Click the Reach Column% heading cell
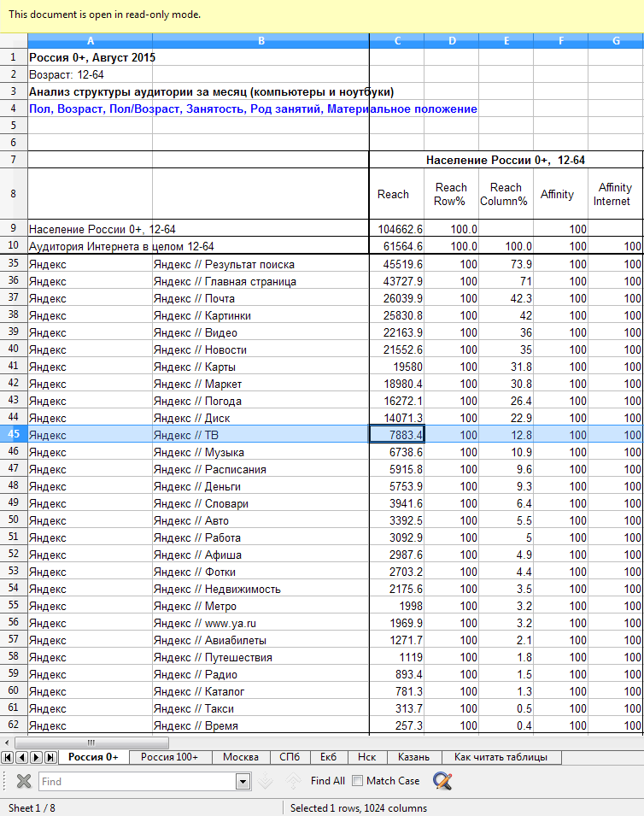 (506, 194)
